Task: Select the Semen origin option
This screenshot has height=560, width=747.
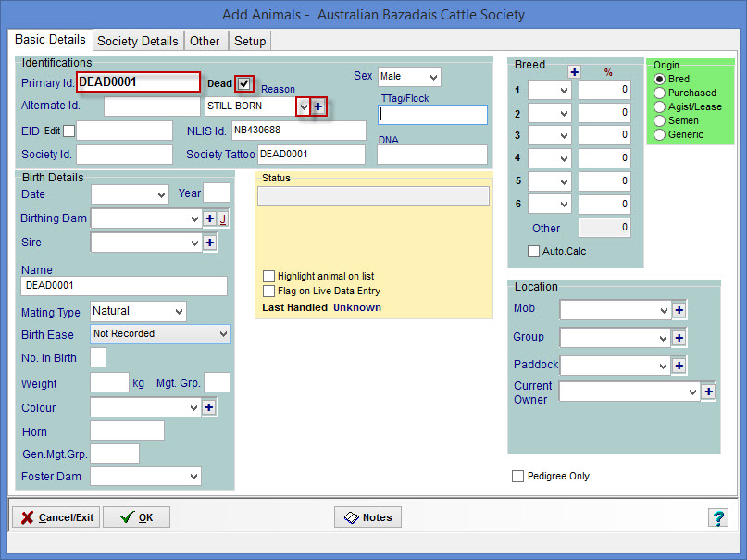Action: click(x=659, y=120)
